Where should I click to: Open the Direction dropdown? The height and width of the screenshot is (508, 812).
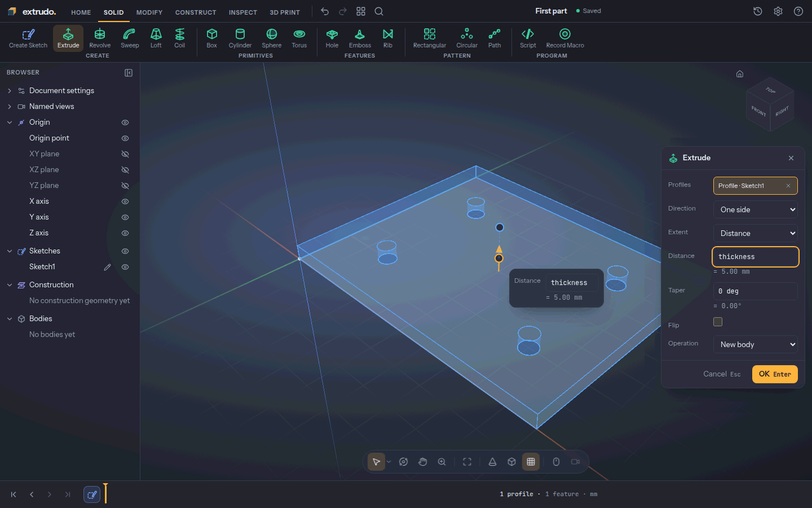point(756,209)
